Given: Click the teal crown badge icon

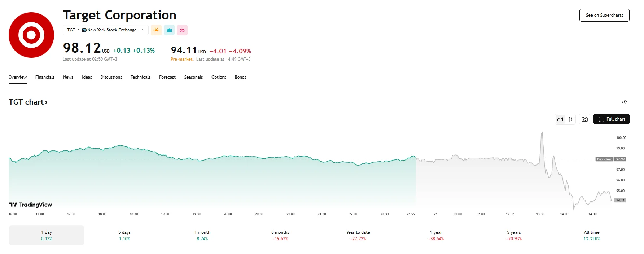Looking at the screenshot, I should point(169,30).
